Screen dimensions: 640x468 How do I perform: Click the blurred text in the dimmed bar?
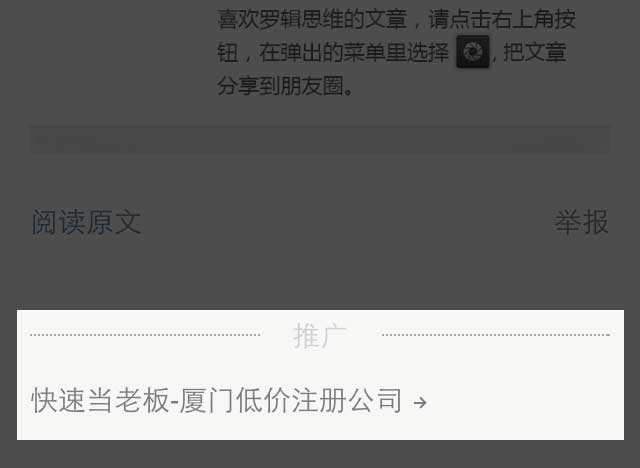click(x=86, y=142)
